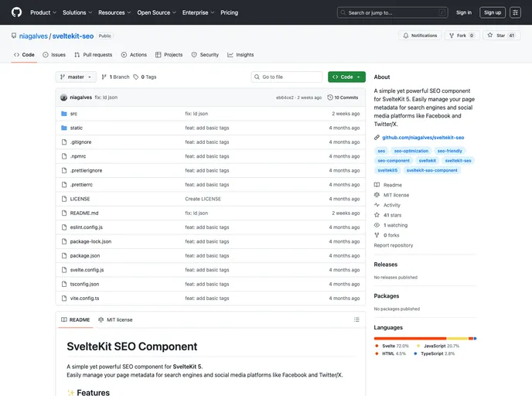Switch to the Projects tab

pos(169,55)
